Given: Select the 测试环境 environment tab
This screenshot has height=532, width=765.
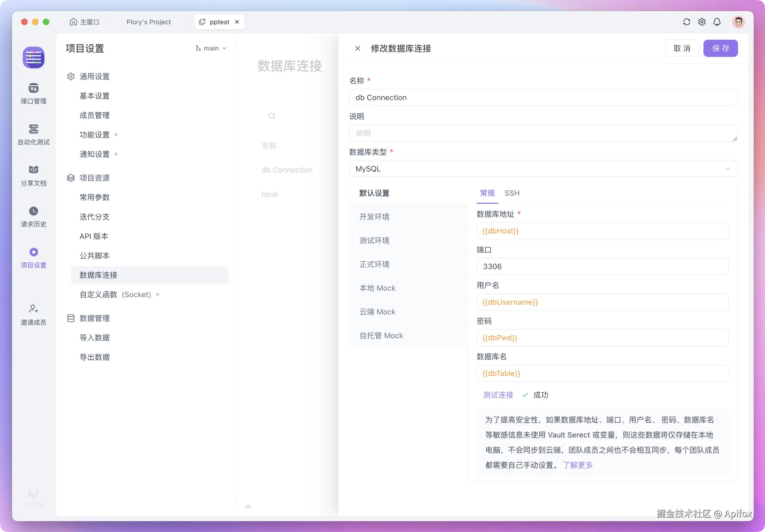Looking at the screenshot, I should [x=374, y=240].
